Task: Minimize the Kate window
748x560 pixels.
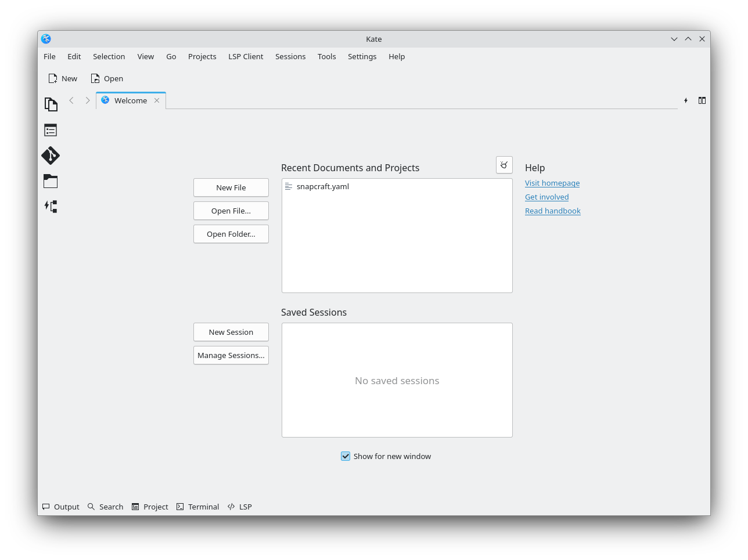Action: click(x=674, y=39)
